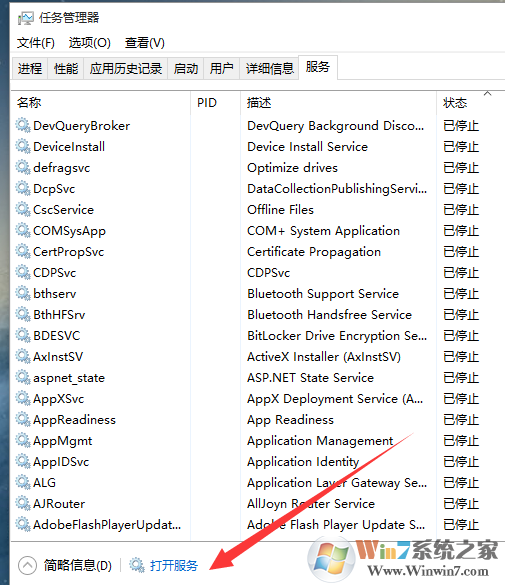Open the 查看(V) menu
This screenshot has width=505, height=585.
point(144,43)
